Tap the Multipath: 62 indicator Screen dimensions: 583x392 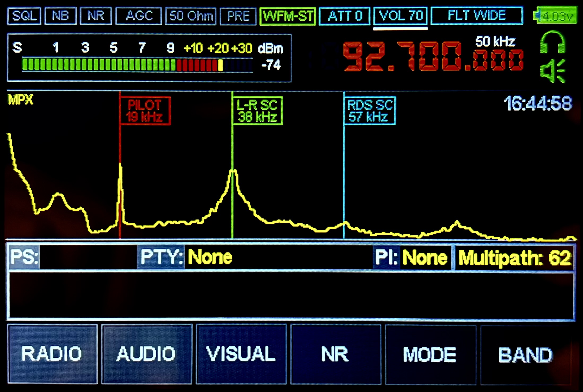[x=515, y=258]
